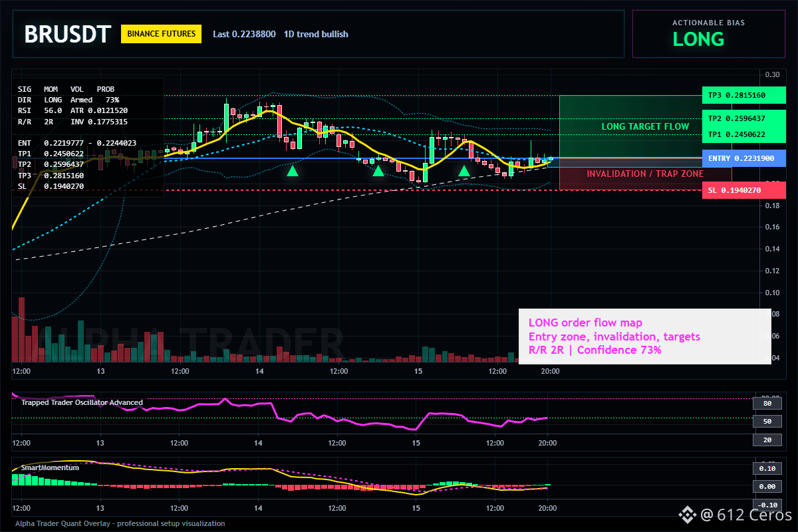Viewport: 798px width, 532px height.
Task: Click the SL 0.1940270 row in info panel
Action: click(x=51, y=186)
